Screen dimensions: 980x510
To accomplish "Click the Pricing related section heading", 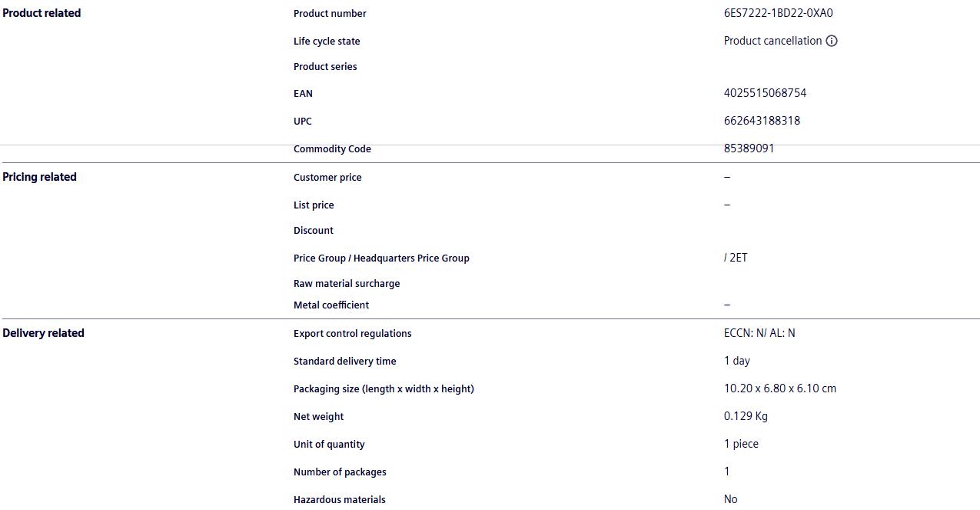I will tap(39, 177).
